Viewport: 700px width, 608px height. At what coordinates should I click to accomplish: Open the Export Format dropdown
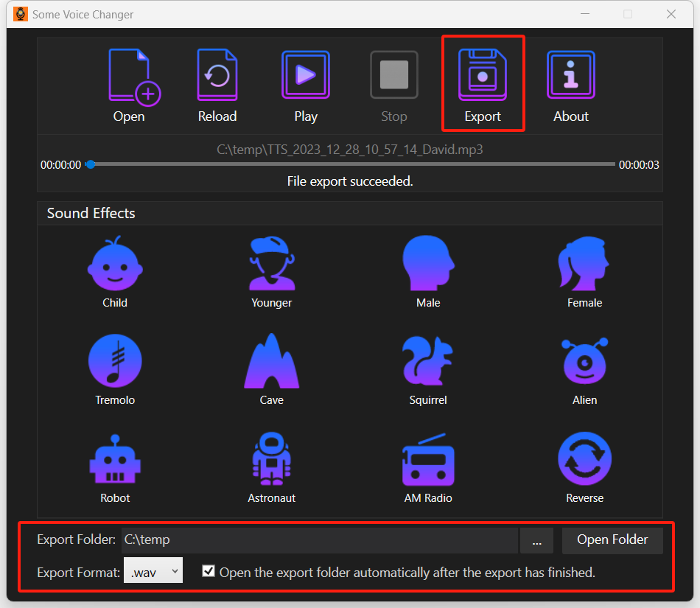tap(153, 571)
